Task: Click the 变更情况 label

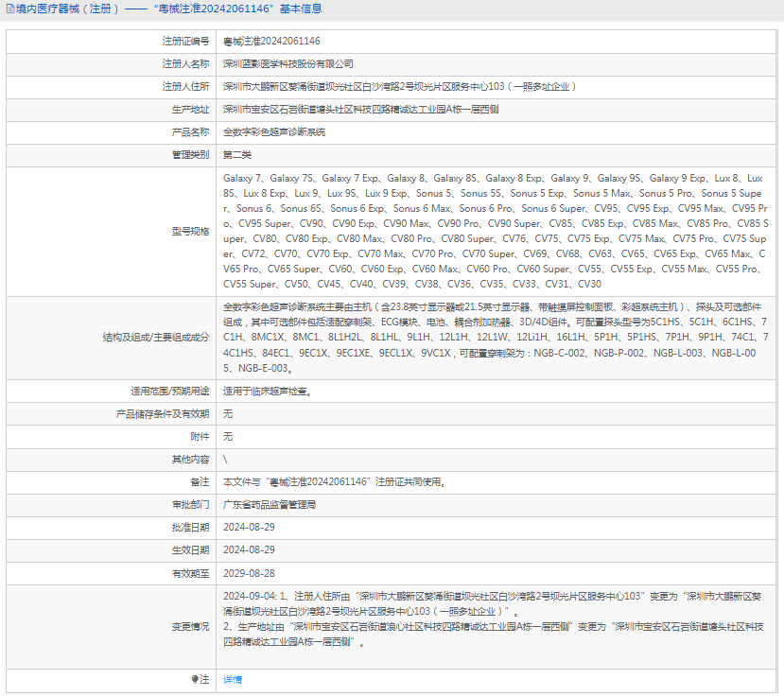Action: [x=190, y=626]
